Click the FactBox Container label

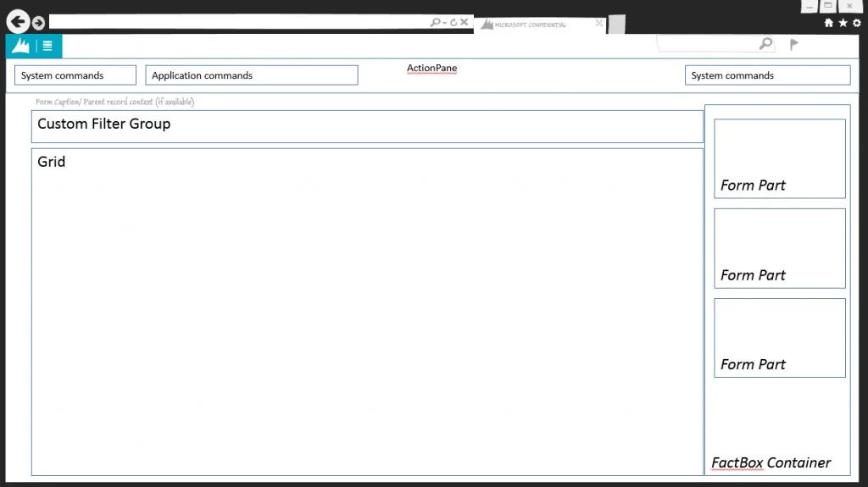pyautogui.click(x=771, y=462)
